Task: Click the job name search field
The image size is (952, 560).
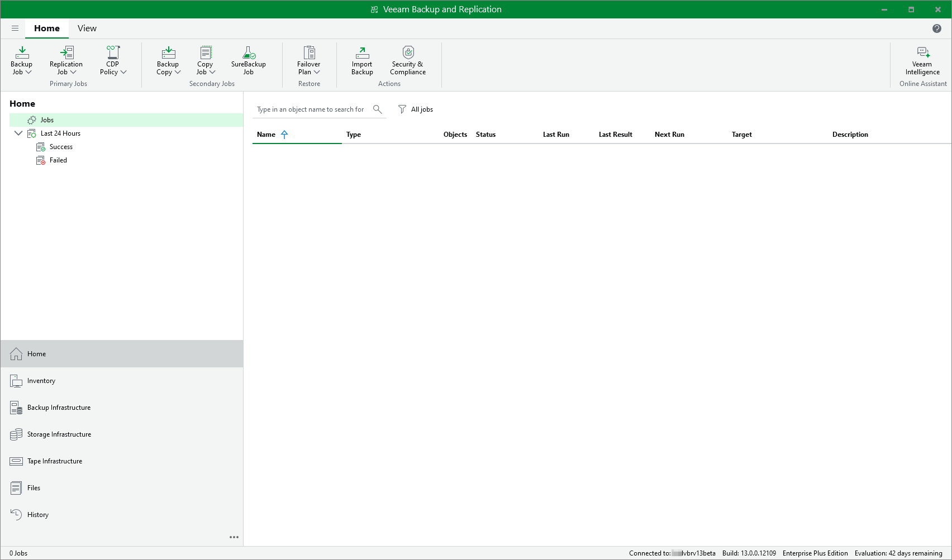Action: coord(311,109)
